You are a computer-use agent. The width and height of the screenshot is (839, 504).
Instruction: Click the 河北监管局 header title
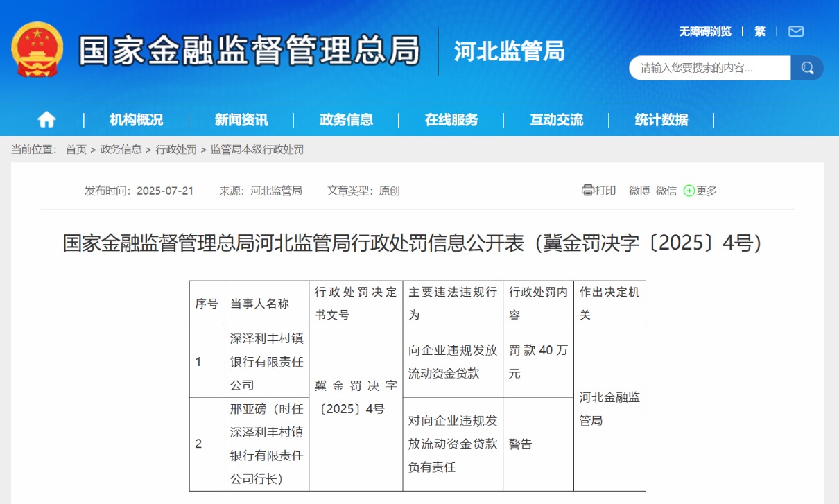(509, 51)
